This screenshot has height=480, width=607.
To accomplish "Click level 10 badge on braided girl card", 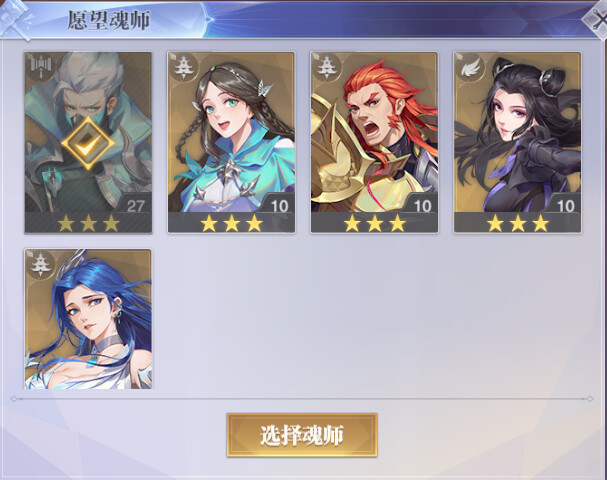I will pos(279,206).
